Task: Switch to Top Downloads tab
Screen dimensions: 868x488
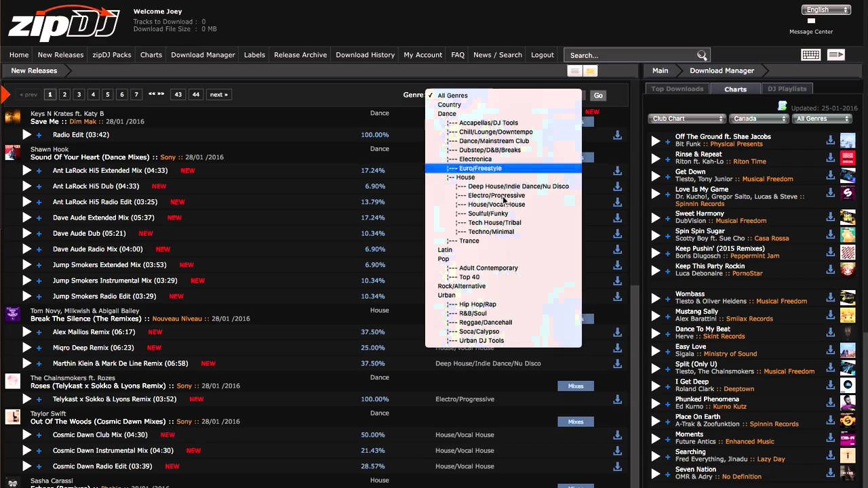Action: (677, 89)
